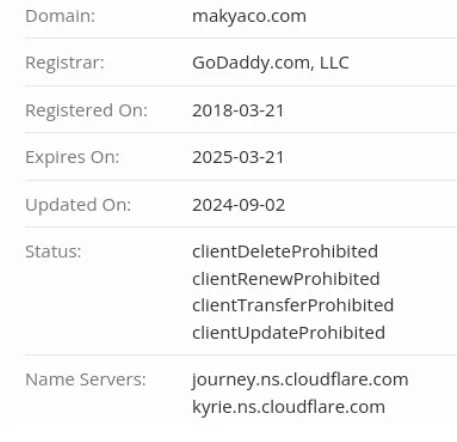Click the clientDeleteProhibited status
This screenshot has height=442, width=457.
pos(285,251)
